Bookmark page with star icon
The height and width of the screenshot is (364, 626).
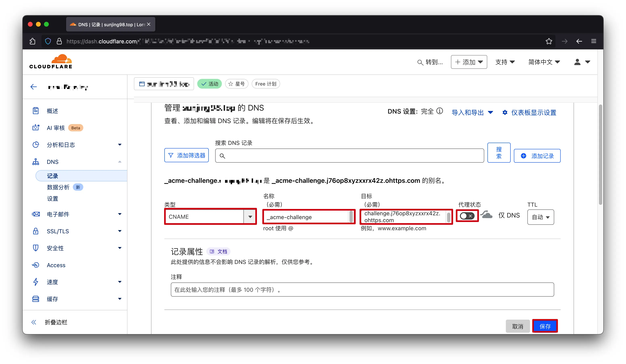tap(549, 41)
